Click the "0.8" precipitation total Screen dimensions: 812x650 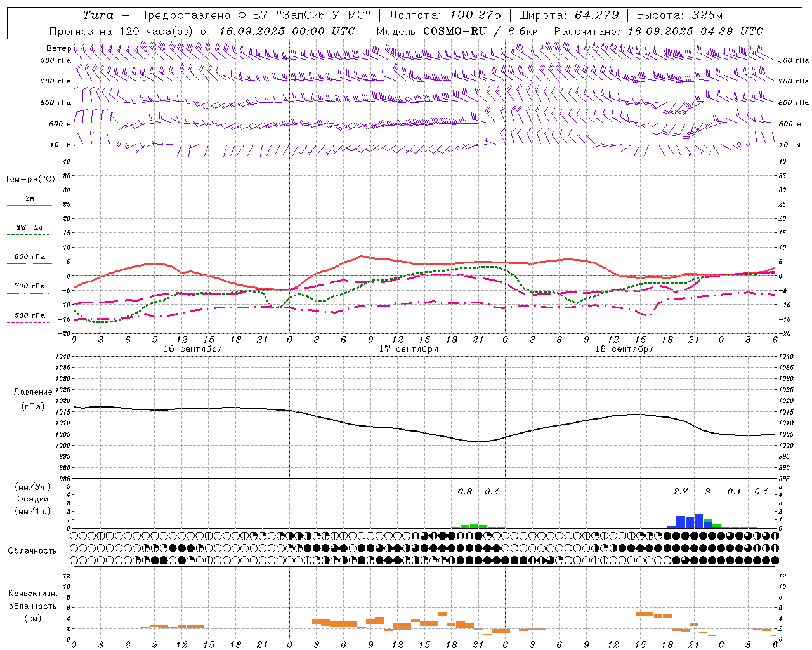(465, 491)
